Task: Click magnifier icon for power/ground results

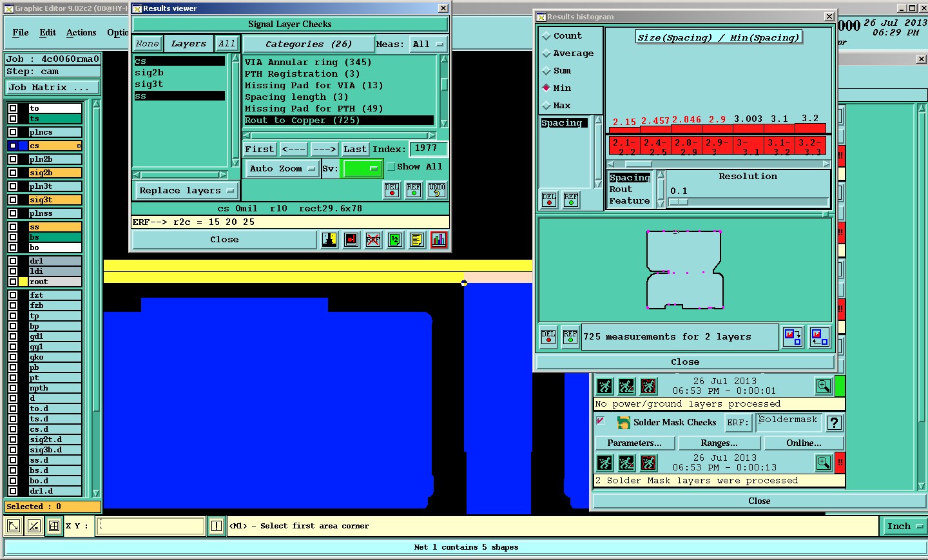Action: (x=824, y=386)
